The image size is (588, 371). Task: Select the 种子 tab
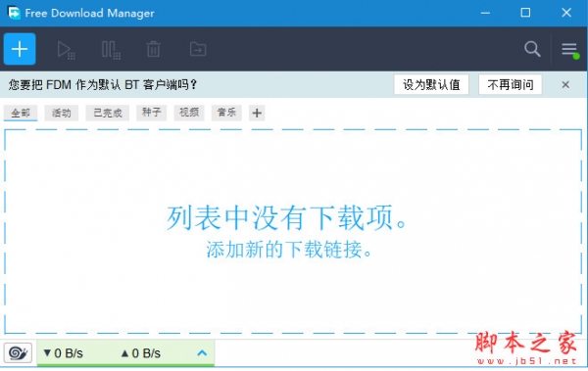coord(152,113)
